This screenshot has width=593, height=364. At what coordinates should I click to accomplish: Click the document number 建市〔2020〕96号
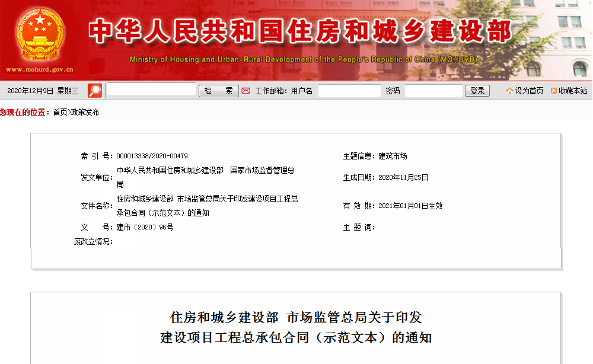coord(145,227)
